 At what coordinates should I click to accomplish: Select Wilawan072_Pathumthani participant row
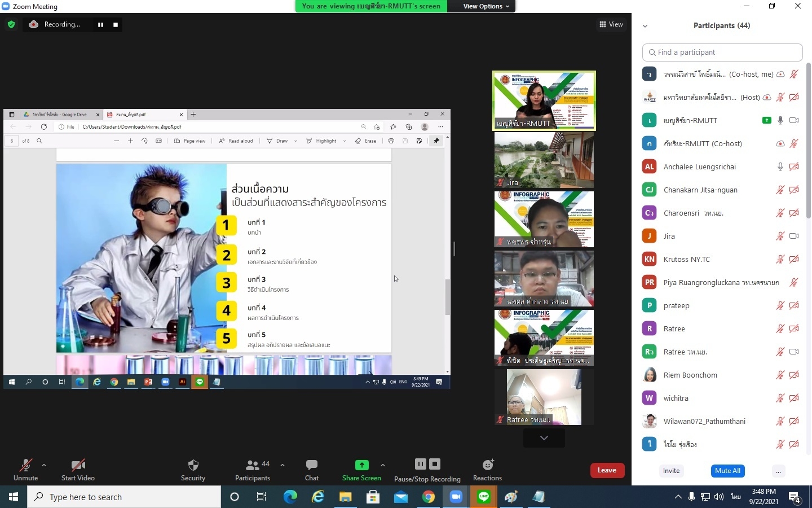[x=721, y=421]
